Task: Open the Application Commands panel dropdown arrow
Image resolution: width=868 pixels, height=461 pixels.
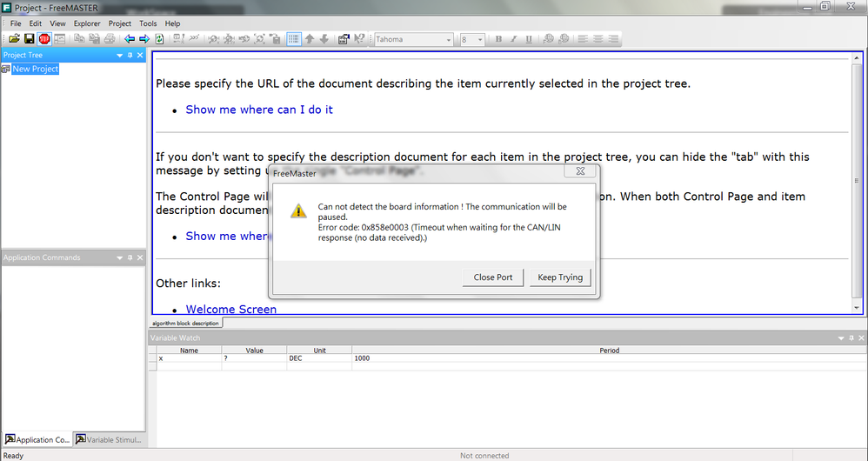Action: coord(119,257)
